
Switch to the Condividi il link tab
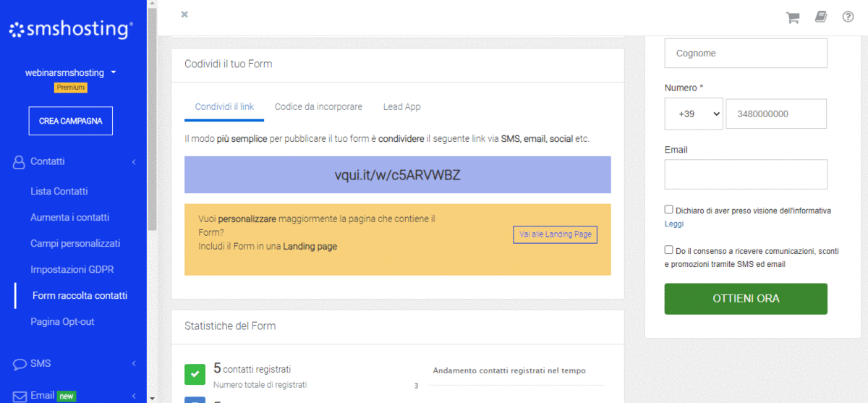tap(224, 106)
